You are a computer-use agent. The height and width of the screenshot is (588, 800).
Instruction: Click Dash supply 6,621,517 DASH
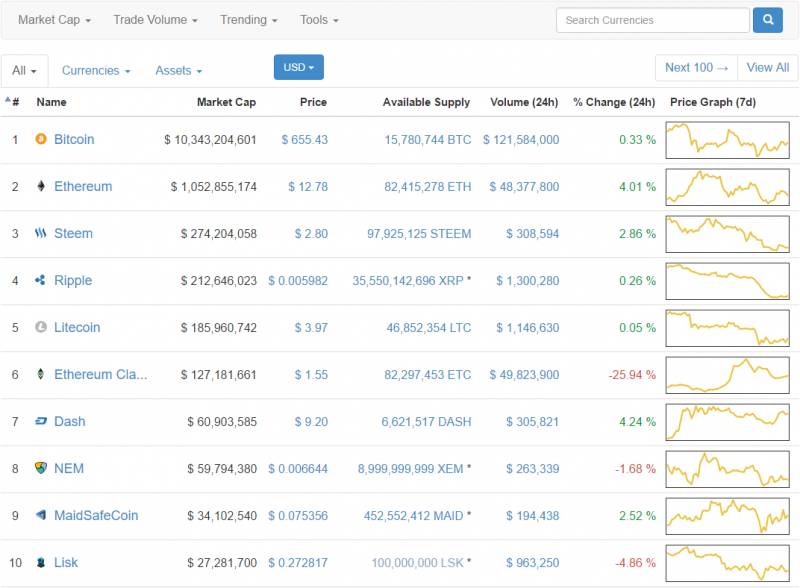coord(426,421)
